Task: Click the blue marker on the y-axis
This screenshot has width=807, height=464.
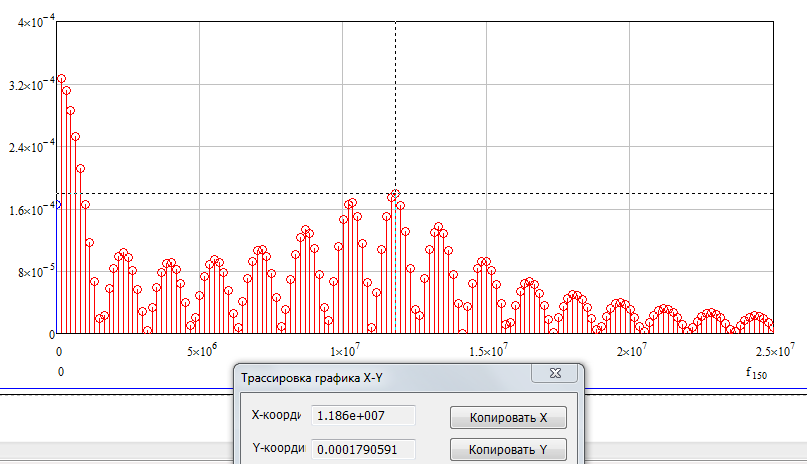Action: 58,205
